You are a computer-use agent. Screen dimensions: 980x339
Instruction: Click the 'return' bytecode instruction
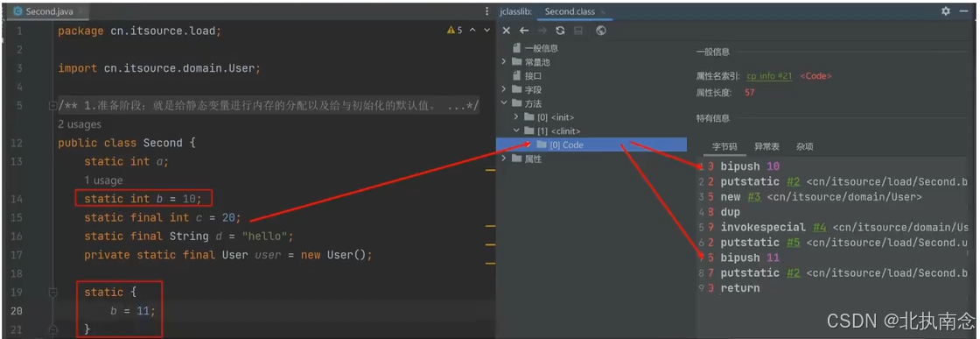pos(740,287)
